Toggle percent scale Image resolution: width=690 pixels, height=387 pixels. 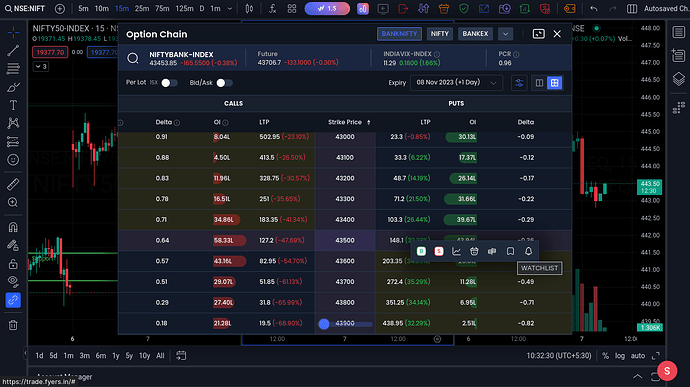coord(606,356)
